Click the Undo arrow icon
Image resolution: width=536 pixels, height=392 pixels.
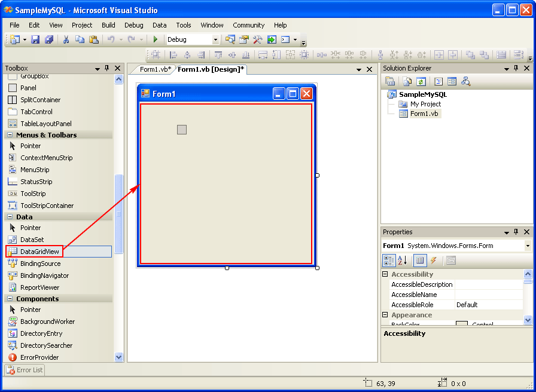tap(111, 39)
